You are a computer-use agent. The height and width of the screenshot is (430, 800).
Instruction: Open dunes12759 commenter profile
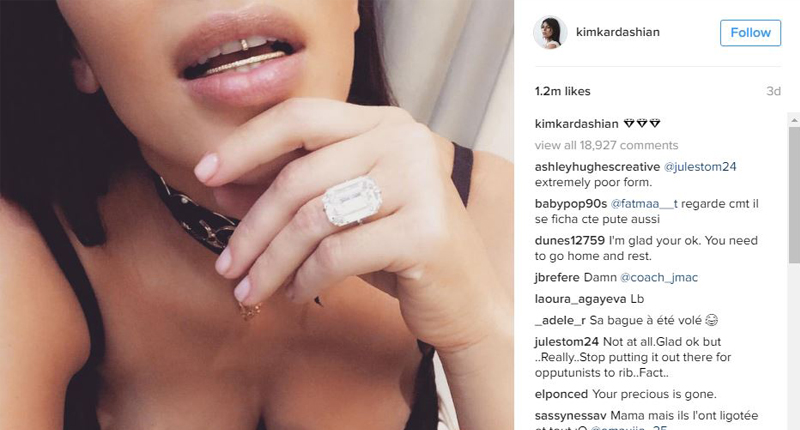[x=569, y=240]
